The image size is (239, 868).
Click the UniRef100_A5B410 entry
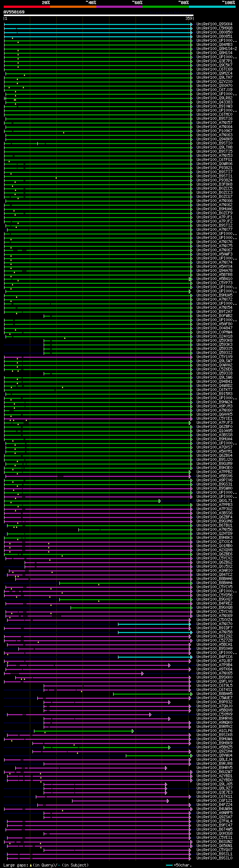point(214,279)
